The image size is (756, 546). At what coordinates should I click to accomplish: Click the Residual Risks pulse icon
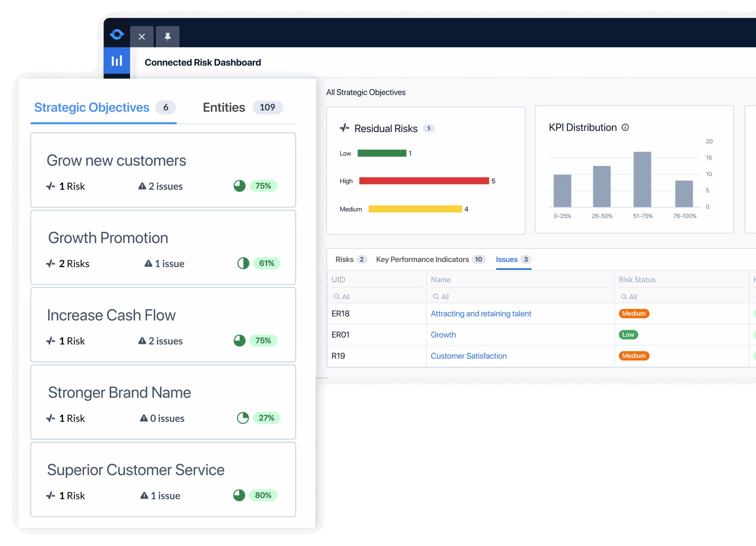pos(344,128)
